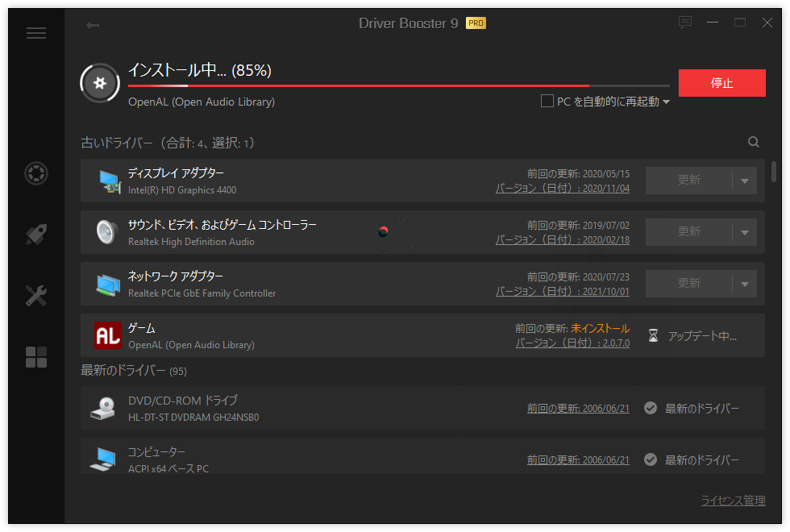Click ACPI x64 ベース PC text
This screenshot has width=790, height=532.
168,468
